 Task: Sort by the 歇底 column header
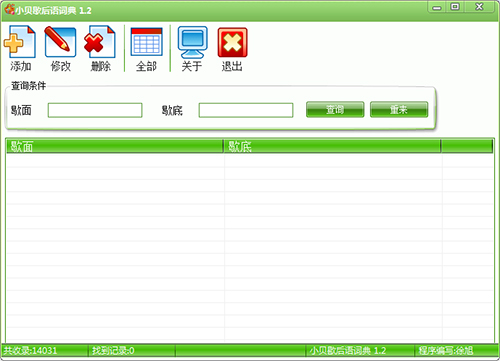(x=332, y=146)
